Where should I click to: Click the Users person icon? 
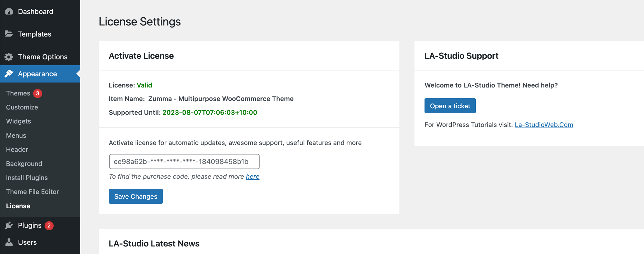(9, 242)
